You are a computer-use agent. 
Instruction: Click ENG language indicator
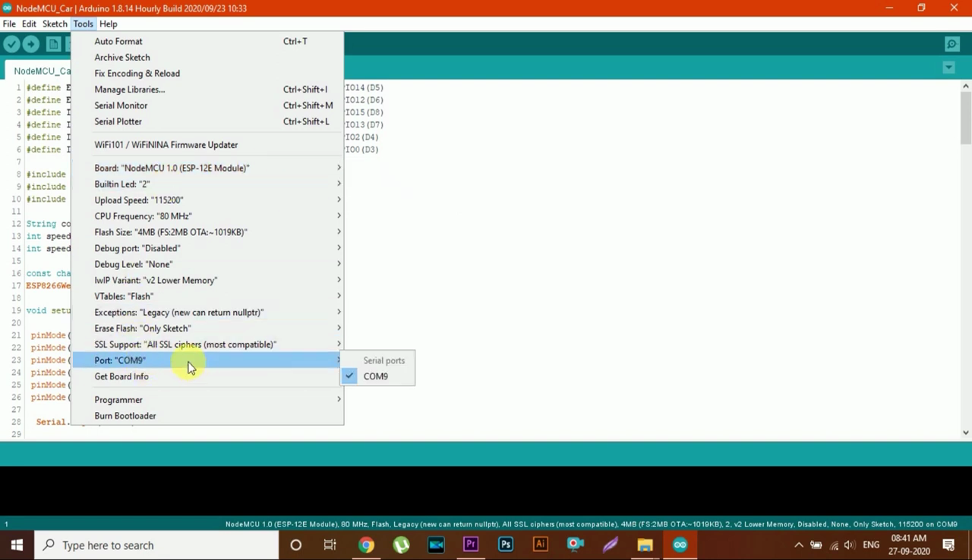click(x=871, y=545)
